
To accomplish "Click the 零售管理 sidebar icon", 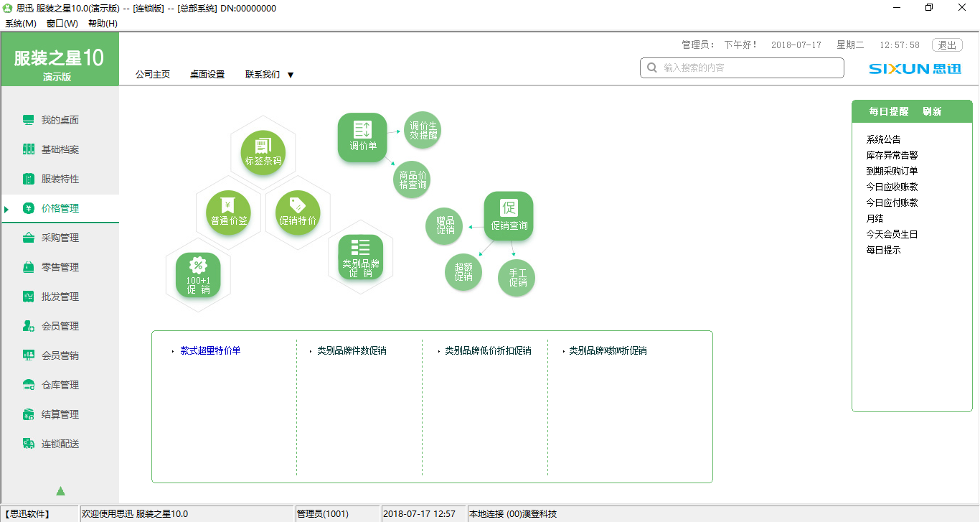I will pos(28,267).
